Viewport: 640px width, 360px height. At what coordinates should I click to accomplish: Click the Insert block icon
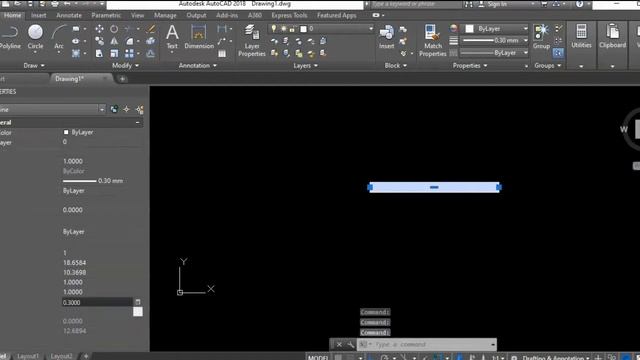tap(386, 38)
